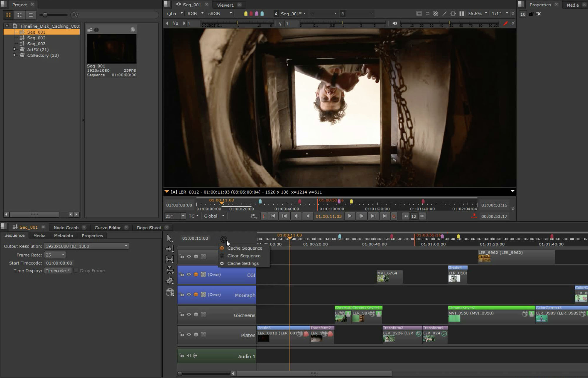Click the timeline disk cache icon
588x378 pixels.
pyautogui.click(x=223, y=239)
